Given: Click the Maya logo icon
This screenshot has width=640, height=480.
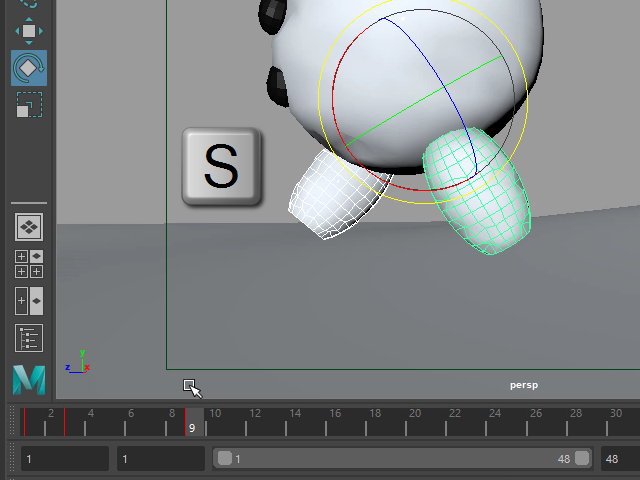Looking at the screenshot, I should point(29,380).
